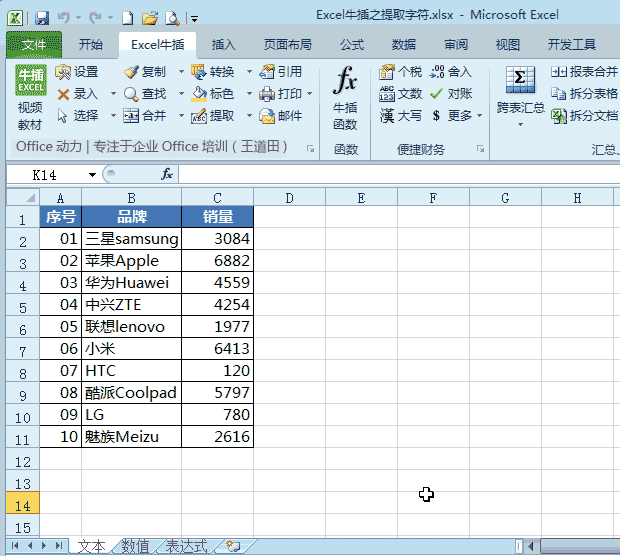Image resolution: width=620 pixels, height=556 pixels.
Task: Select column C header
Action: (x=217, y=197)
